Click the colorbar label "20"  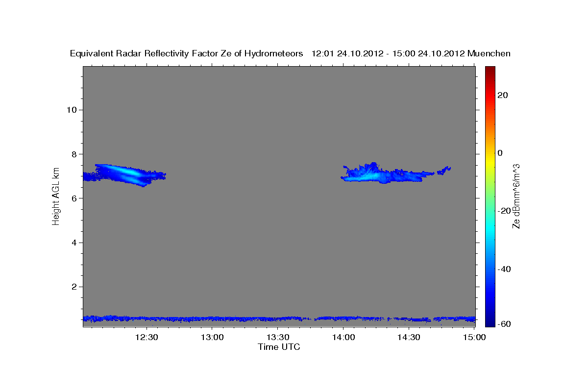point(503,95)
